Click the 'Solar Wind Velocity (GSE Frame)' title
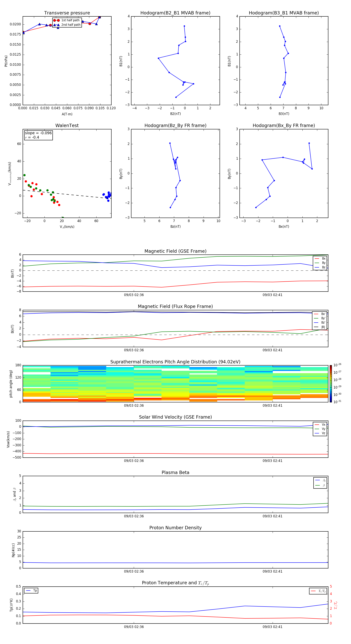Viewport: 351px width, 644px height. 175,417
